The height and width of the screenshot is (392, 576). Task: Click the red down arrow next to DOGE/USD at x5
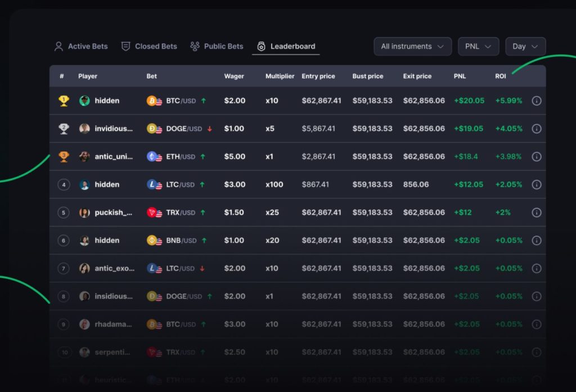coord(209,129)
